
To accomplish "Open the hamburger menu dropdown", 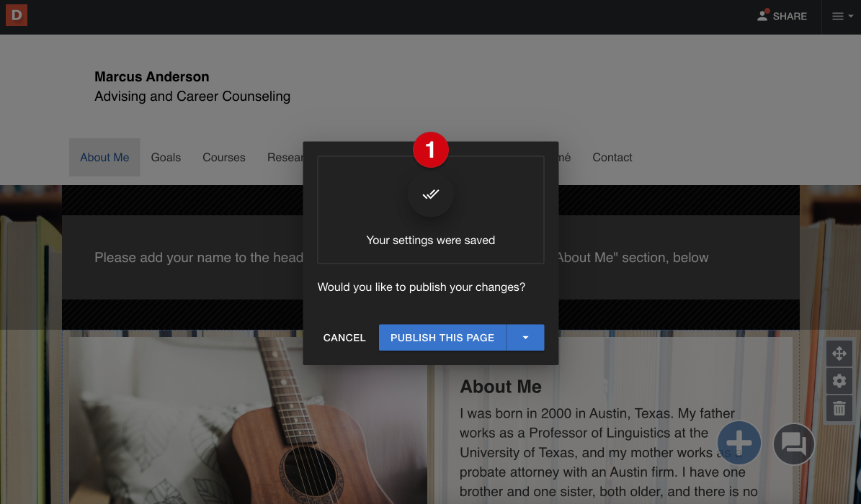I will click(842, 17).
